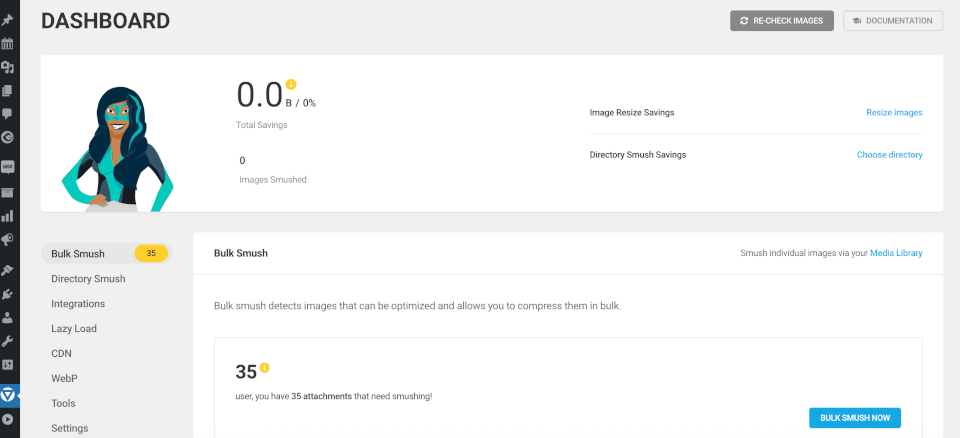Click the circular C-shaped sidebar icon
The height and width of the screenshot is (438, 960).
[7, 137]
